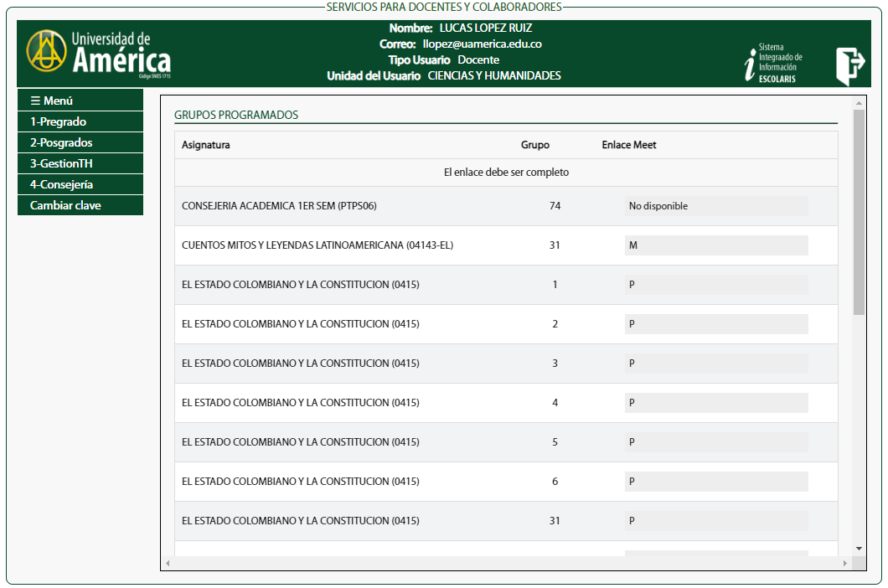Open the 4-Consejería menu
Viewport: 888px width, 588px height.
pos(80,184)
